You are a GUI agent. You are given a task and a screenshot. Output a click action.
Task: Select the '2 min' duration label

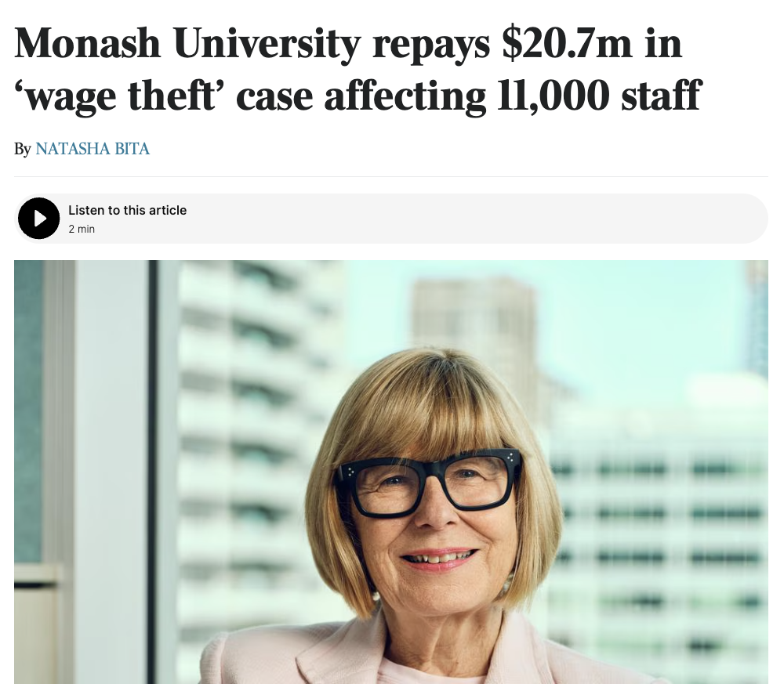coord(82,229)
